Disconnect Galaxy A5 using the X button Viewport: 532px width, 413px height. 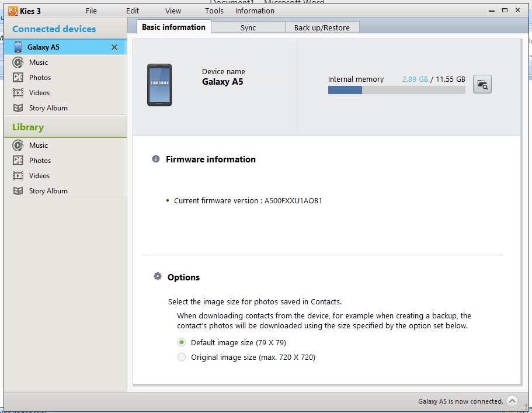115,47
